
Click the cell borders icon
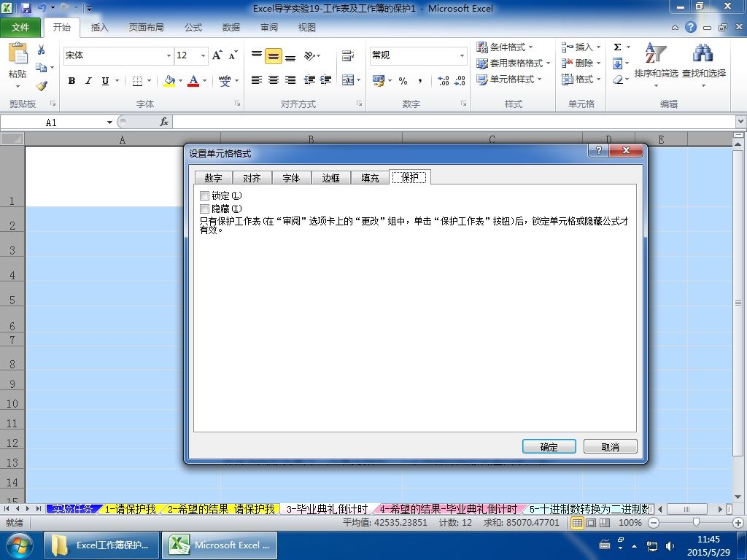pyautogui.click(x=137, y=81)
